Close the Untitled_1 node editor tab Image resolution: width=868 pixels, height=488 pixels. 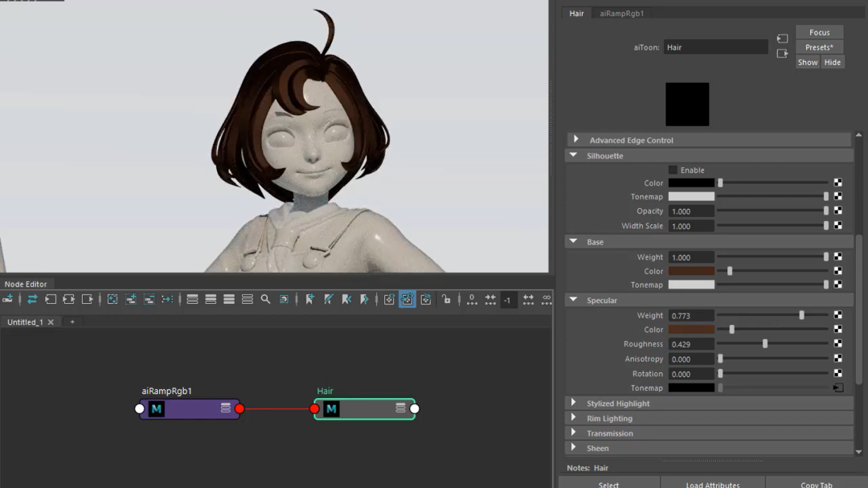51,322
